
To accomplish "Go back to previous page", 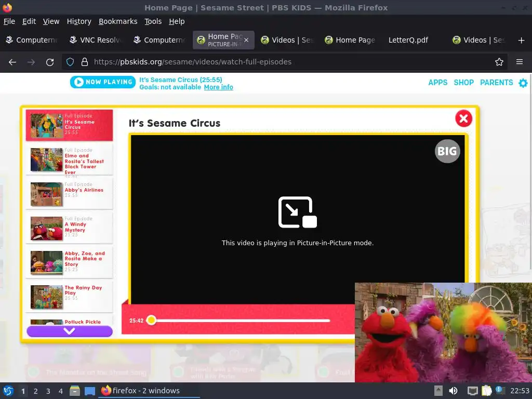I will (12, 62).
